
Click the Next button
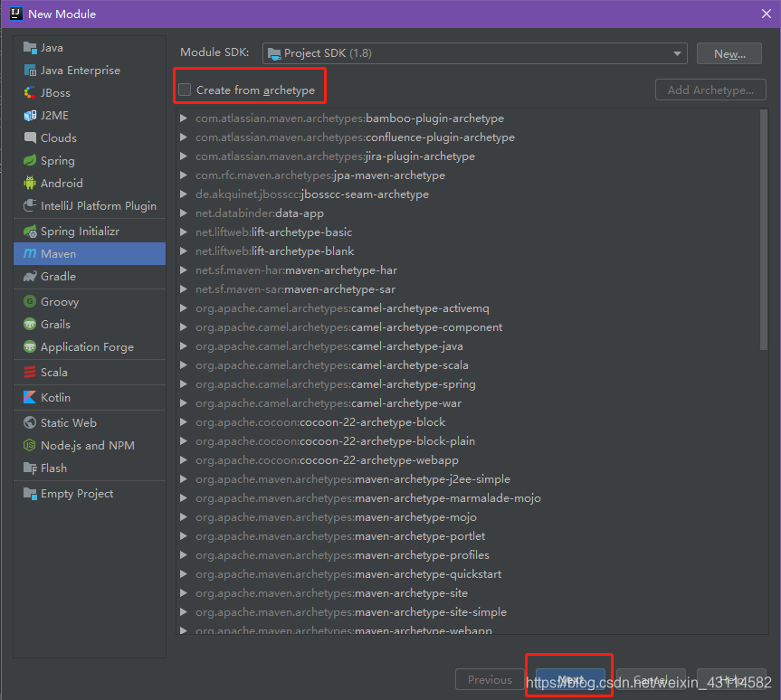570,679
